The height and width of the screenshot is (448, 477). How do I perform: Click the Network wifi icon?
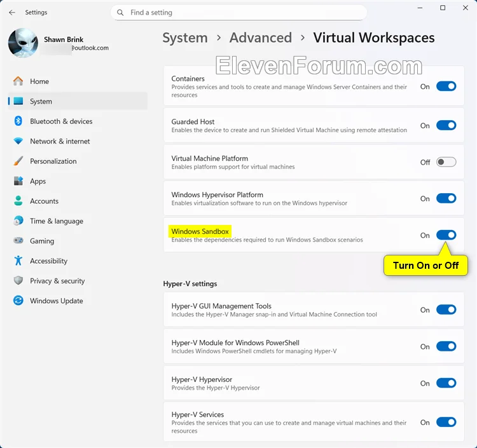[x=18, y=141]
